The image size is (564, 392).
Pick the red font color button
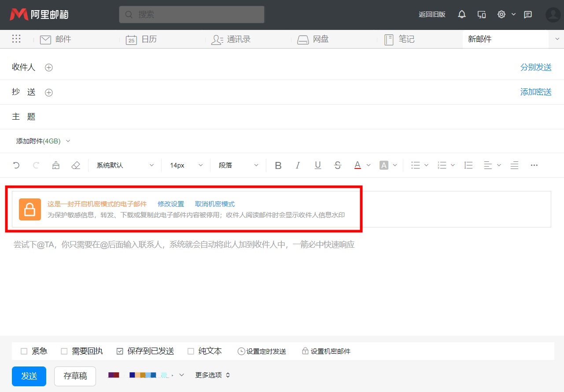click(x=358, y=165)
